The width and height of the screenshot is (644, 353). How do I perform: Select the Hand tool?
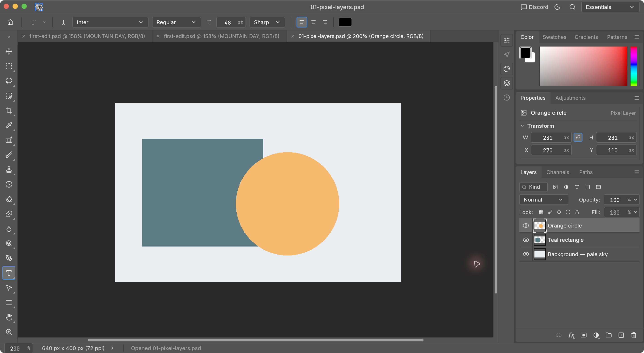[9, 317]
